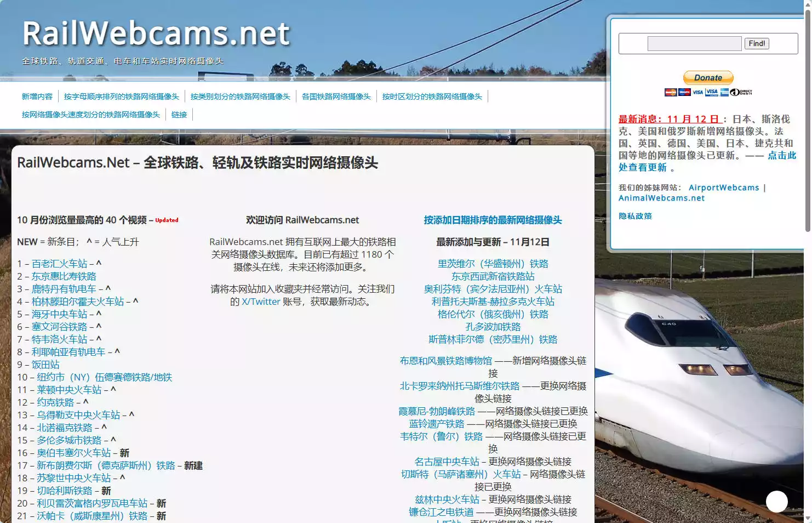Open 东京西武新宿铁路站 link
The height and width of the screenshot is (523, 812).
pyautogui.click(x=493, y=276)
